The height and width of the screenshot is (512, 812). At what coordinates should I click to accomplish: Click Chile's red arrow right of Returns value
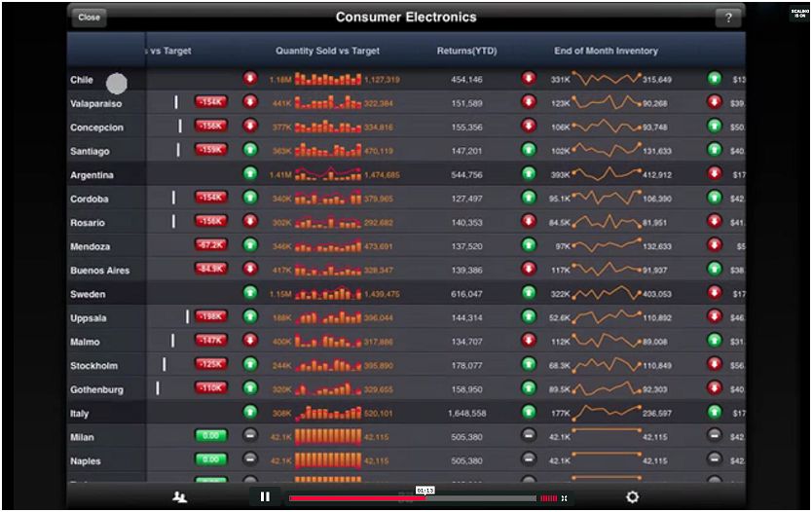(529, 79)
